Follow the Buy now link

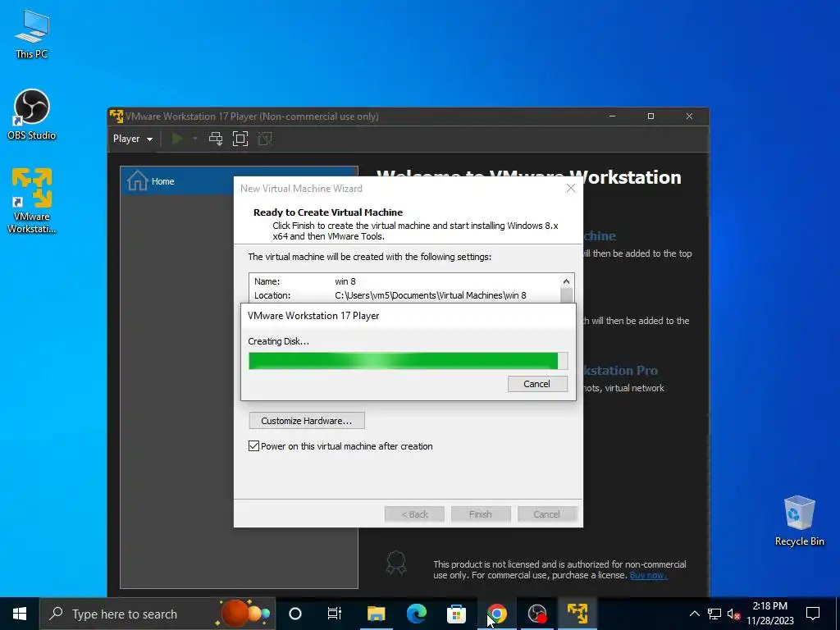click(648, 575)
